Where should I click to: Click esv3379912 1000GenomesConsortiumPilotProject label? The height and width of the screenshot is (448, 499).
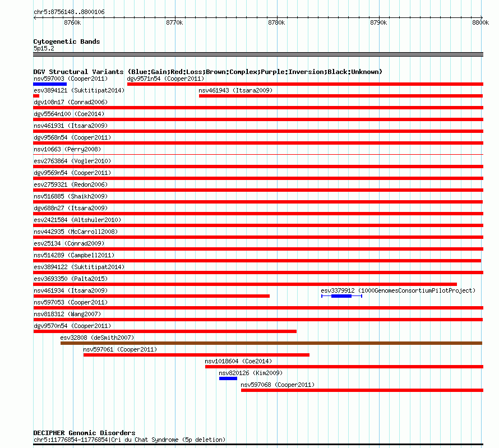tap(398, 290)
